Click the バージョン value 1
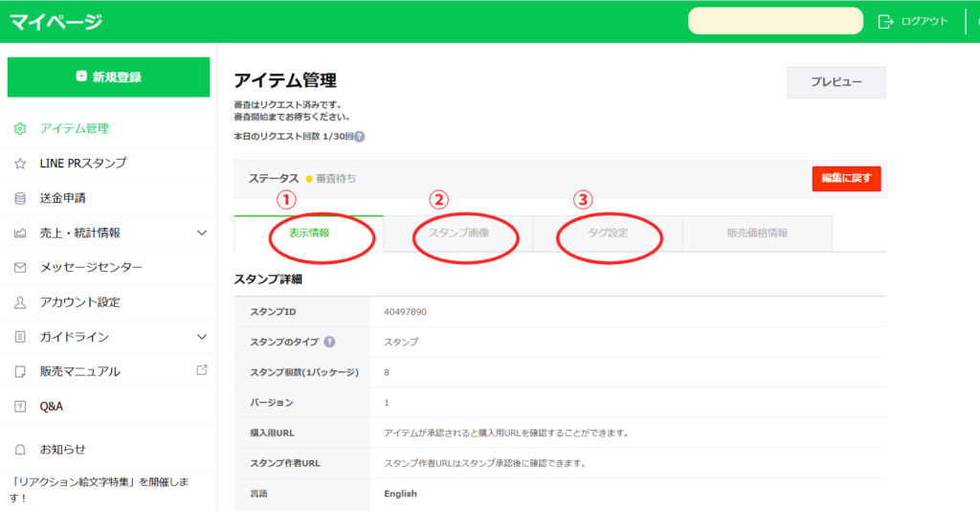 [387, 403]
